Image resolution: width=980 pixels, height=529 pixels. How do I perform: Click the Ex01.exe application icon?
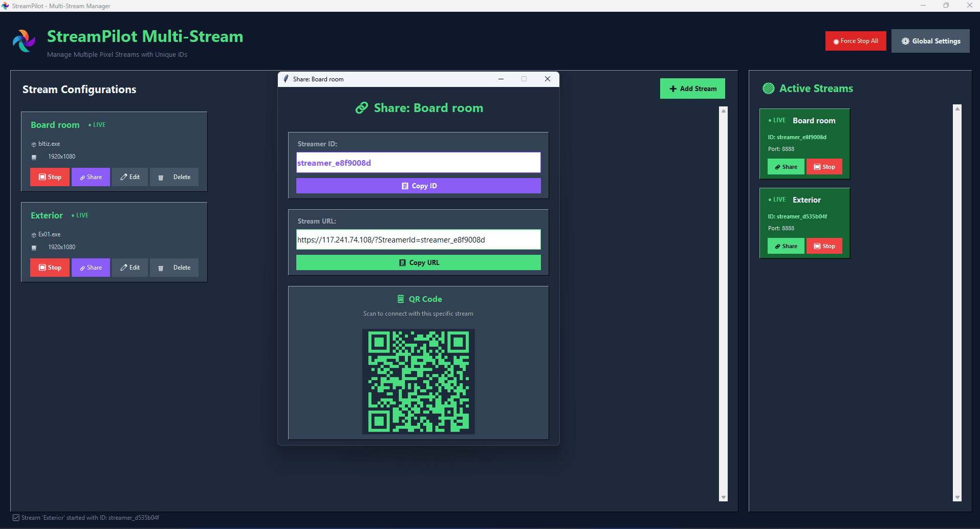pos(34,235)
